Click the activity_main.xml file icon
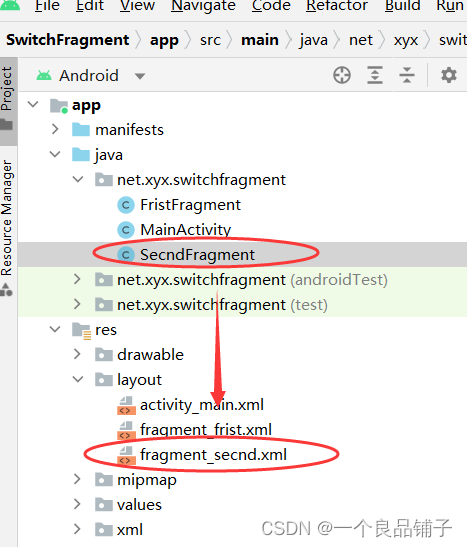Screen dimensions: 467x547 click(x=126, y=405)
